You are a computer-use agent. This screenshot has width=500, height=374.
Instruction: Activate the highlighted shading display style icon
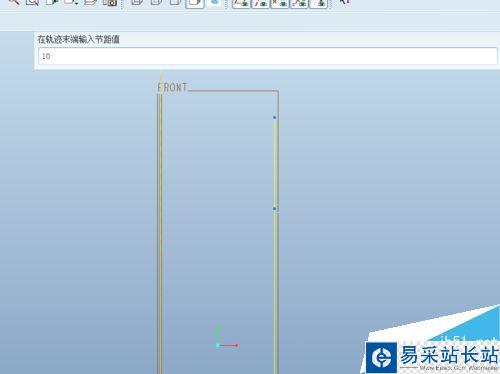(x=195, y=3)
